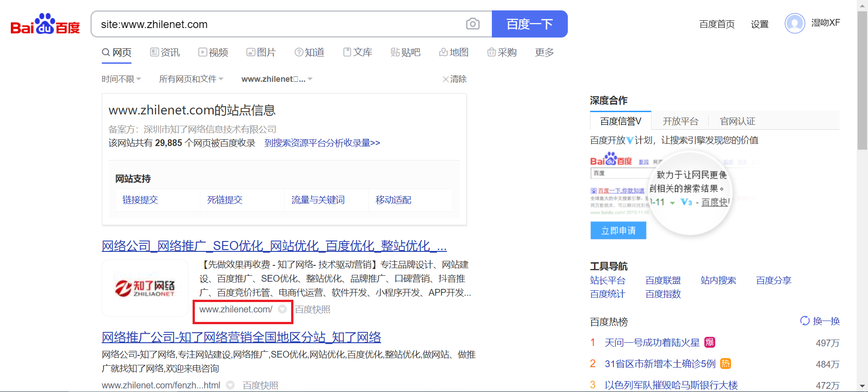Image resolution: width=868 pixels, height=392 pixels.
Task: Open 站内搜索 tool link
Action: point(718,280)
